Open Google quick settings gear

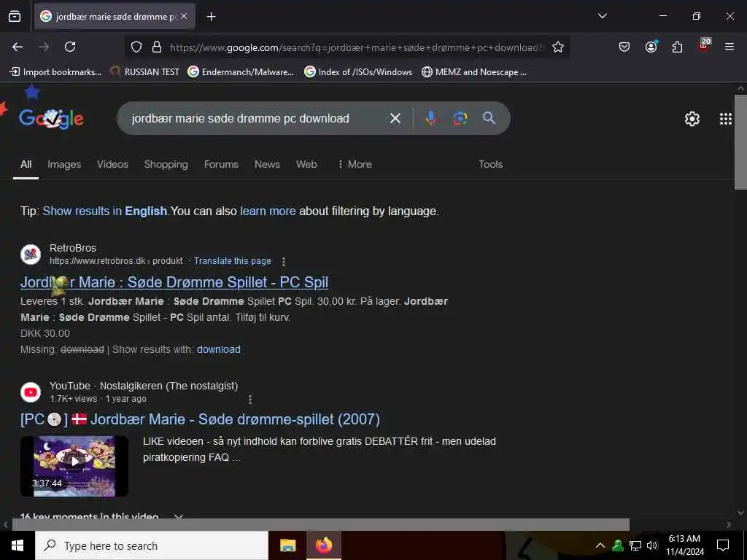(692, 119)
